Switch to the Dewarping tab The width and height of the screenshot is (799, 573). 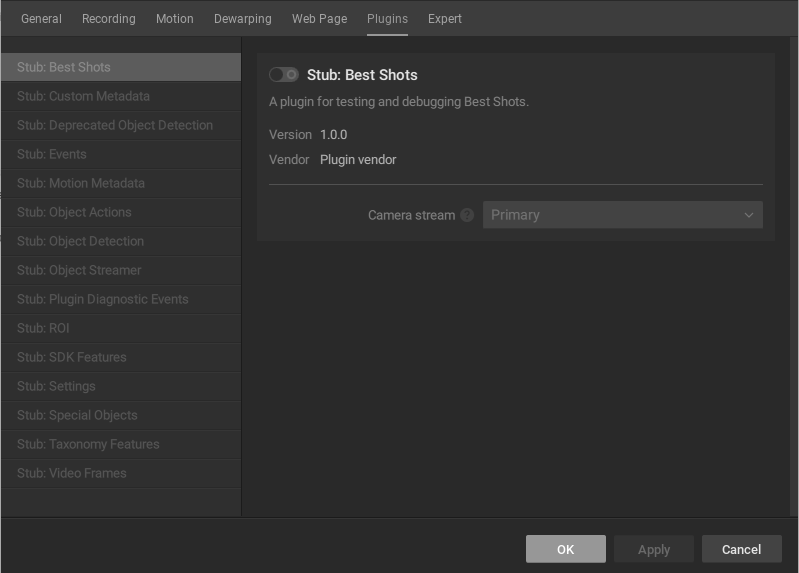pyautogui.click(x=243, y=19)
